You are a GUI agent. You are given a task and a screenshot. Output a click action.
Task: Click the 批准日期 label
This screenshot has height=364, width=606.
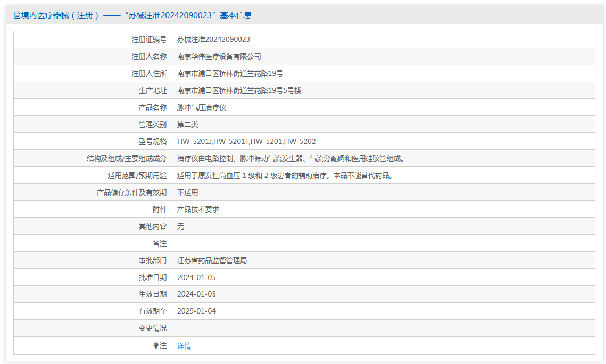(x=152, y=277)
